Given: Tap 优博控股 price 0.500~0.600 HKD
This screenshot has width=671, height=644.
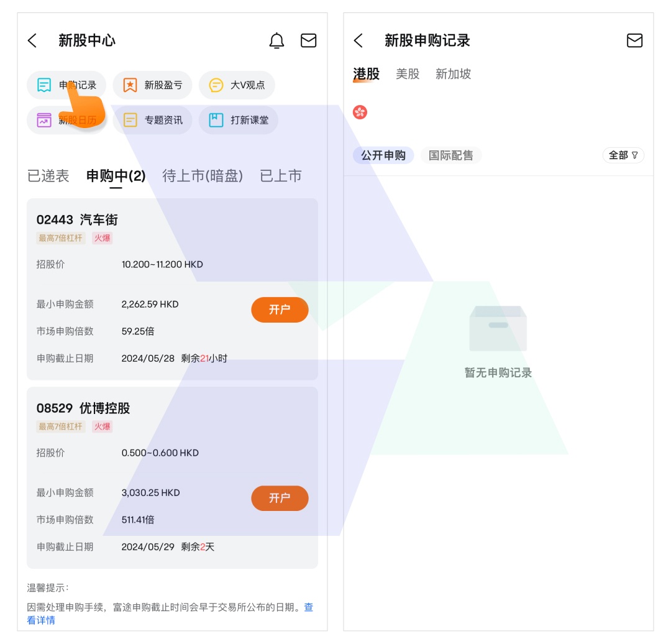Looking at the screenshot, I should click(160, 453).
